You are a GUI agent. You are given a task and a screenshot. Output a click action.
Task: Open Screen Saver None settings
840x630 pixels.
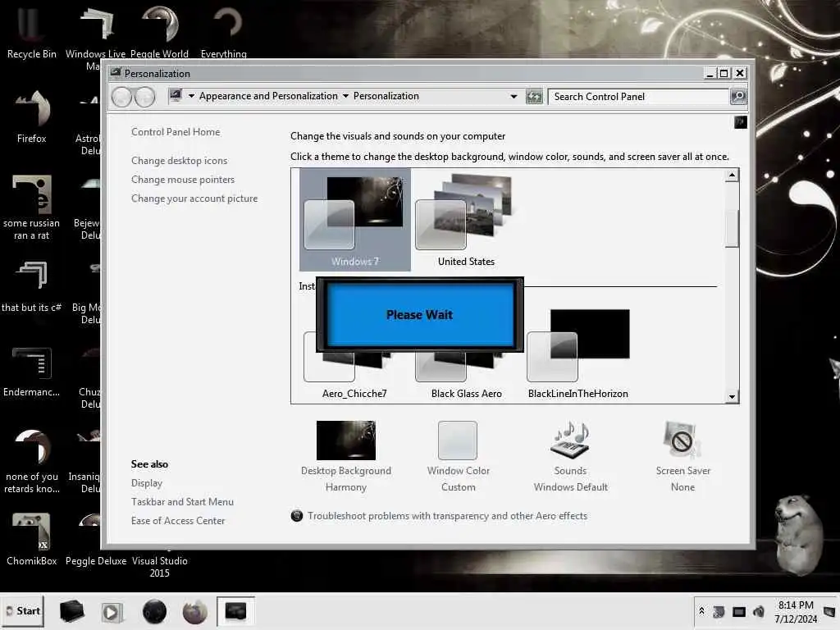pyautogui.click(x=683, y=456)
